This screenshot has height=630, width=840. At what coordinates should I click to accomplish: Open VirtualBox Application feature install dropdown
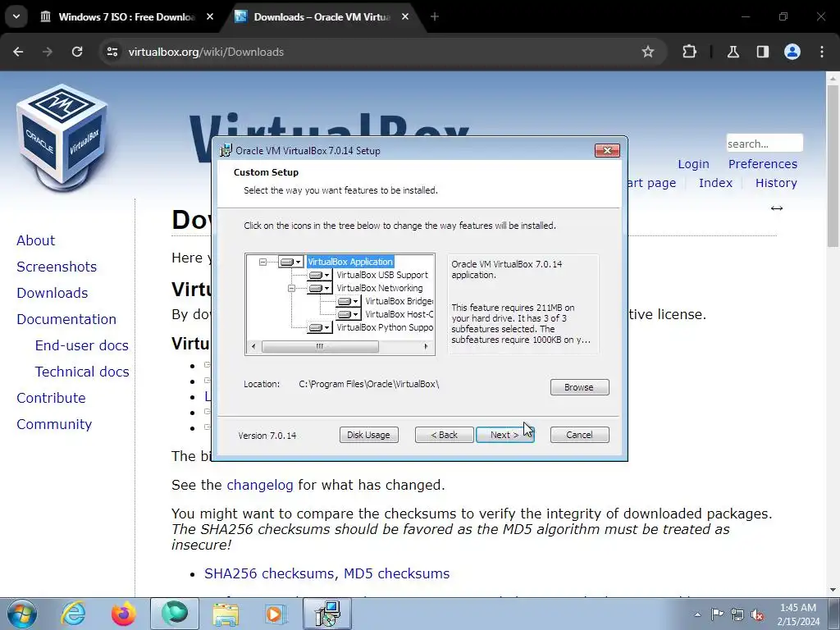click(291, 262)
